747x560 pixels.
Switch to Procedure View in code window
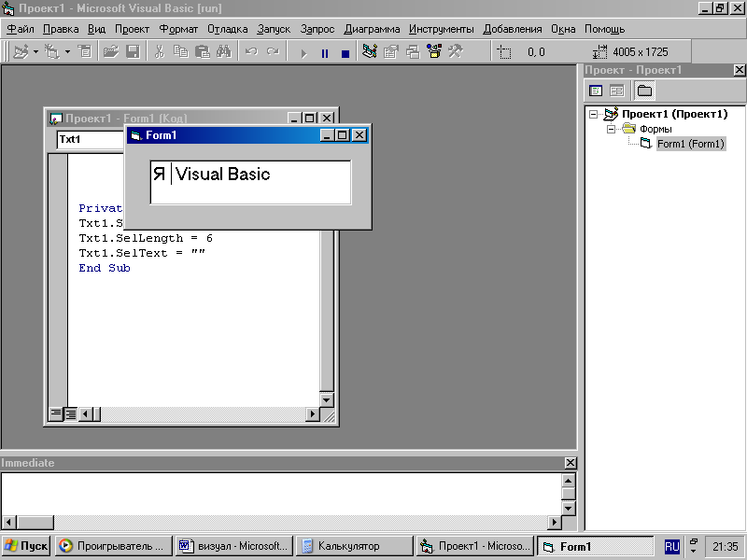pyautogui.click(x=56, y=413)
